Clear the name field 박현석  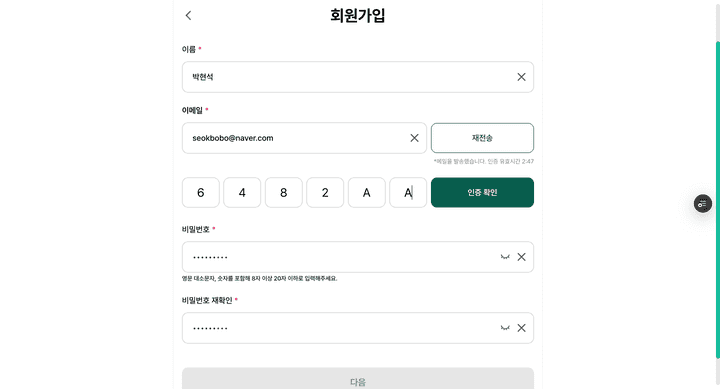(x=521, y=77)
